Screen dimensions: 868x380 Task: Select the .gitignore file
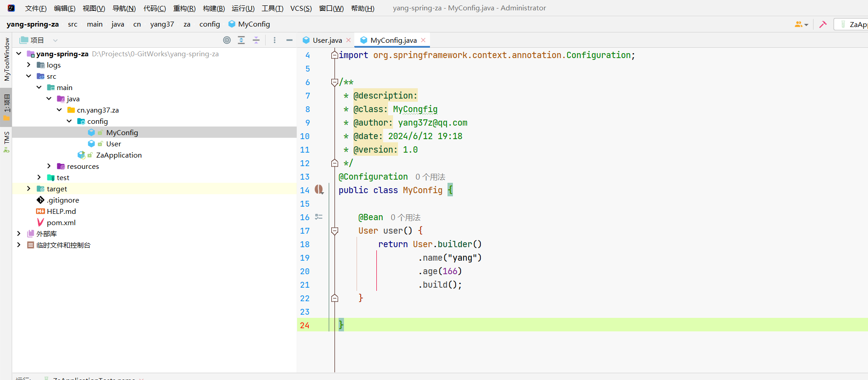(63, 200)
